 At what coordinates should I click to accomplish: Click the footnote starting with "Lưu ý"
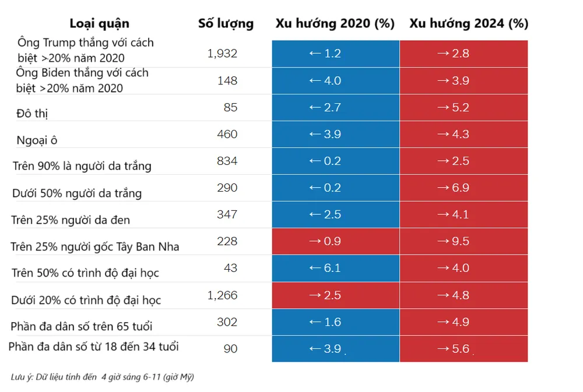click(102, 377)
